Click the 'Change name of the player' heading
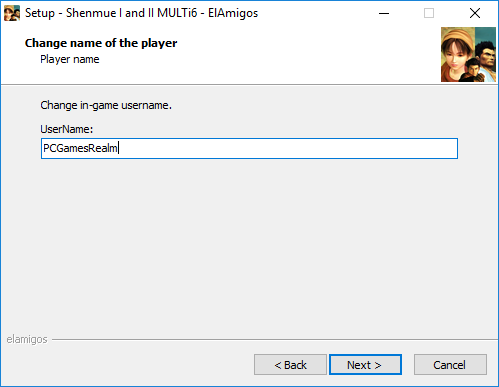 101,43
